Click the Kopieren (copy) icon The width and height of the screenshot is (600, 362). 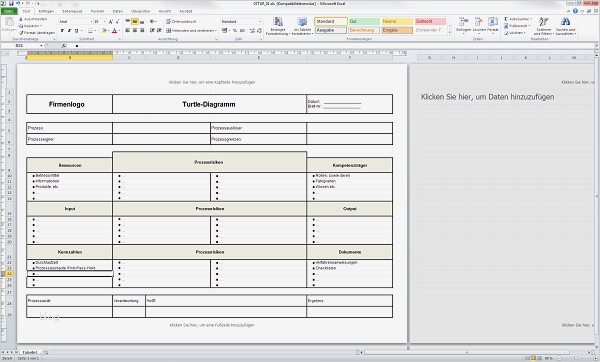(x=21, y=26)
